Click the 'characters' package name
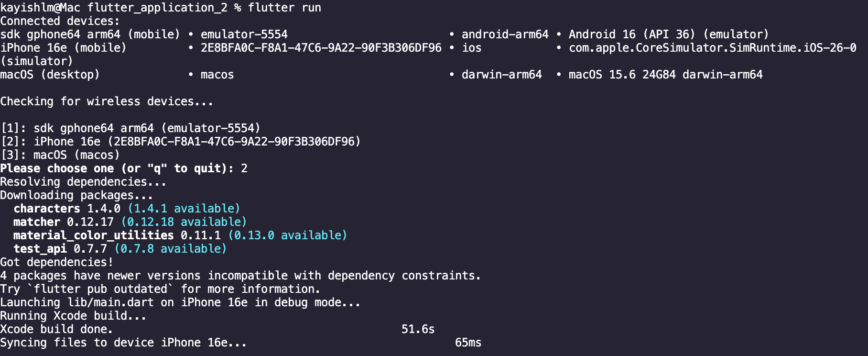The height and width of the screenshot is (356, 868). click(47, 209)
